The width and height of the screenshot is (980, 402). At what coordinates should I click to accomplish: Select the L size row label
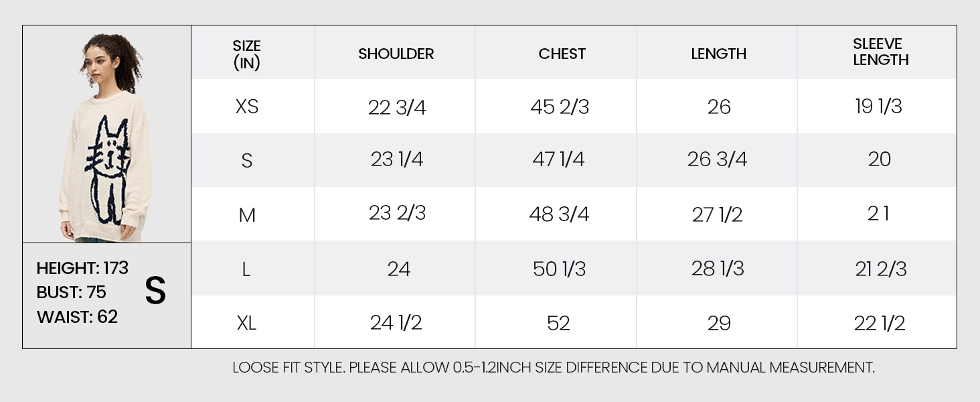pos(246,269)
